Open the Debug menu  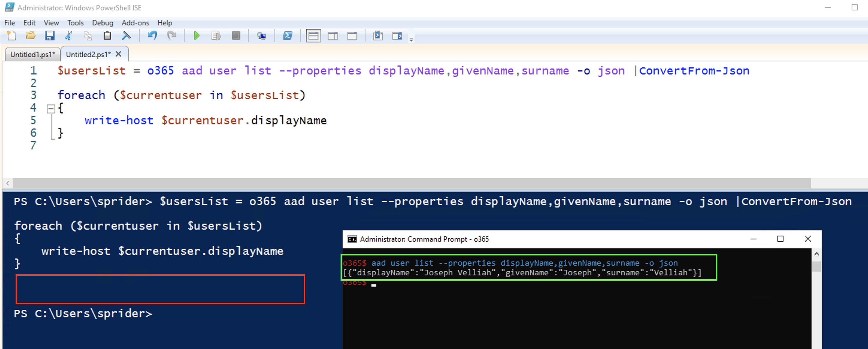[x=102, y=23]
